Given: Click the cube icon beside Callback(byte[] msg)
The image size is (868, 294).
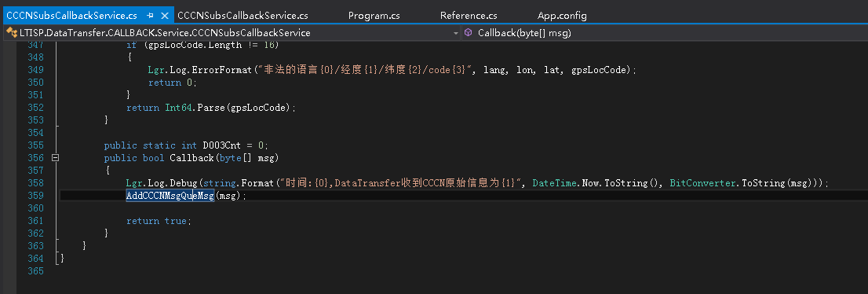Looking at the screenshot, I should click(468, 33).
